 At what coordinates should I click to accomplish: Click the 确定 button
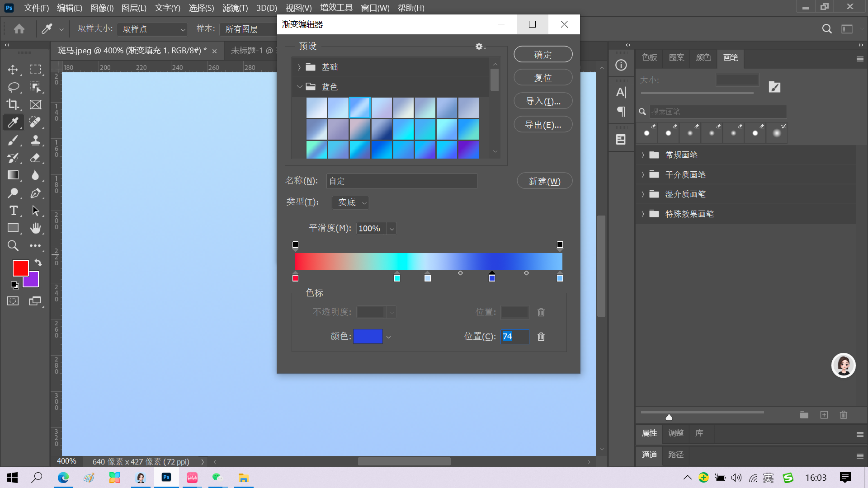(543, 55)
